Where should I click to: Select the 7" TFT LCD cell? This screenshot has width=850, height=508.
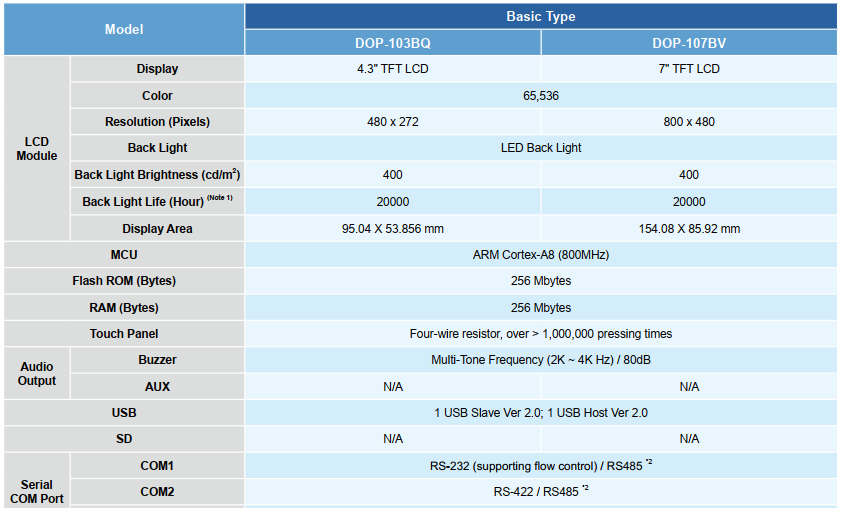pos(689,69)
